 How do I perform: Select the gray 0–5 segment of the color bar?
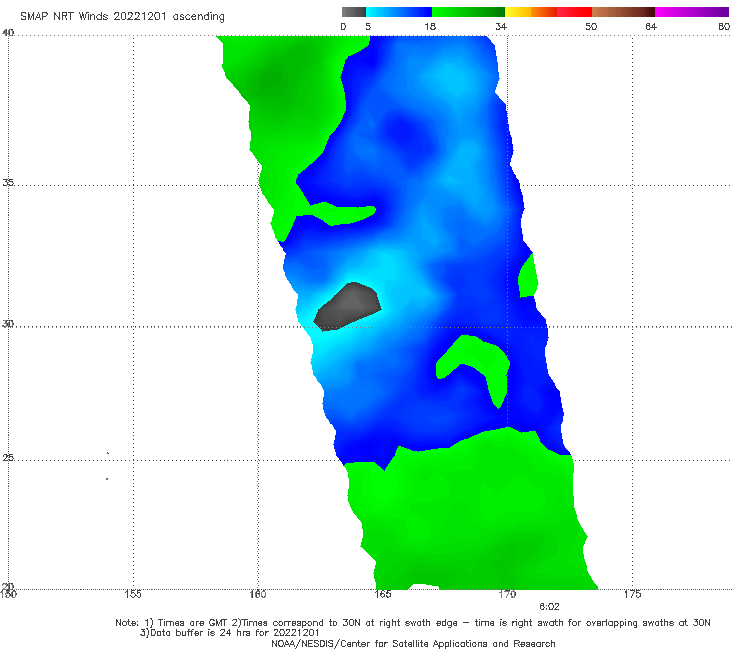tap(354, 12)
